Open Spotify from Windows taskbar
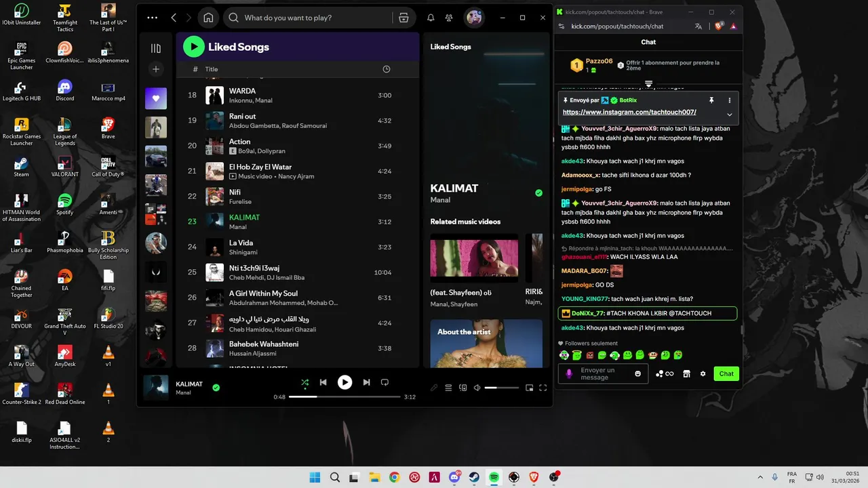This screenshot has width=868, height=488. (494, 477)
